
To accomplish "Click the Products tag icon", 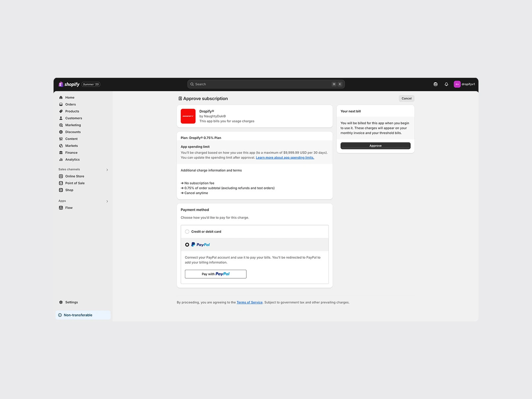I will click(61, 111).
